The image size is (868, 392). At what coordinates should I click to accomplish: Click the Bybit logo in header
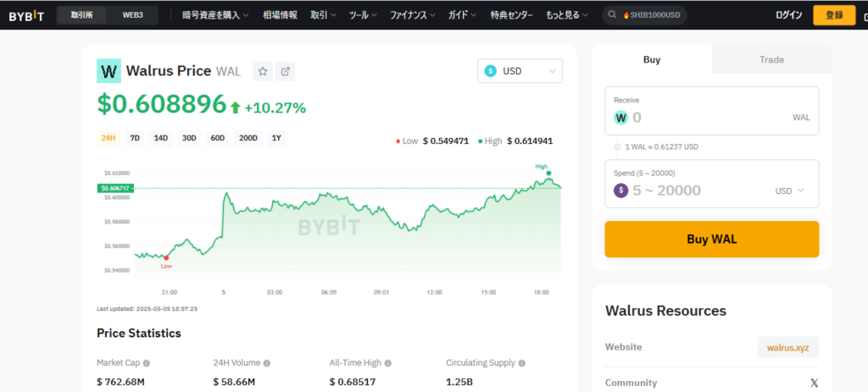[26, 15]
